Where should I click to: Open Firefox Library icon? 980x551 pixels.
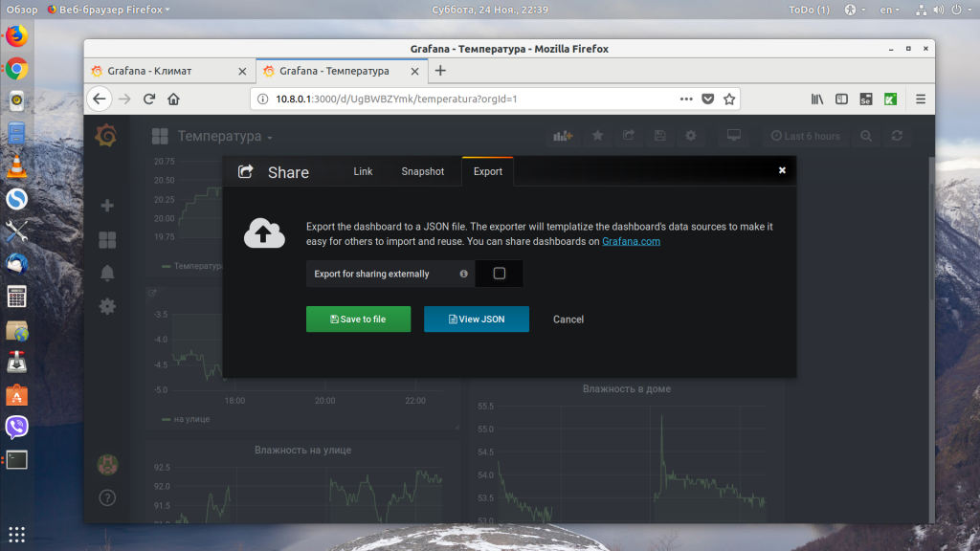(817, 99)
